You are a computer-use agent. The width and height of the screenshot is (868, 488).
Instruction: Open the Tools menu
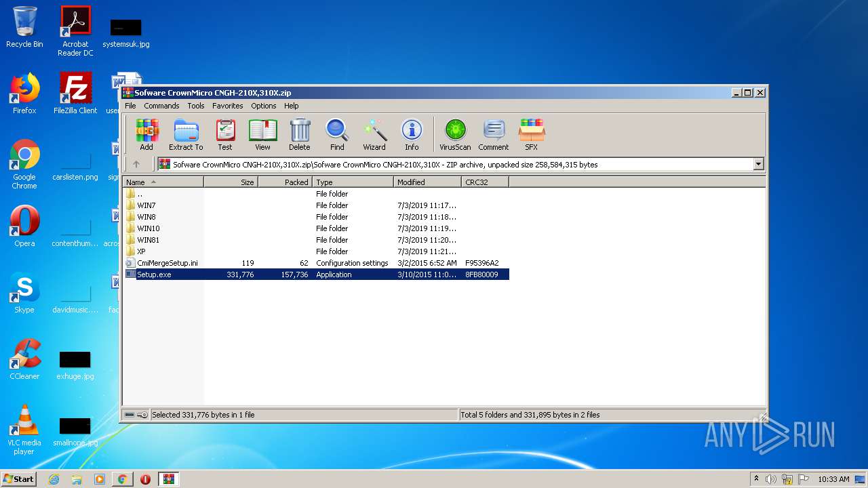[x=196, y=106]
